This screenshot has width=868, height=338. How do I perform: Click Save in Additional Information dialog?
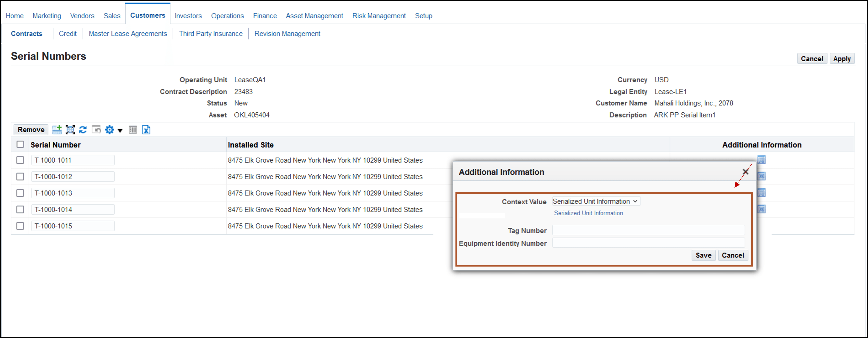(x=703, y=256)
